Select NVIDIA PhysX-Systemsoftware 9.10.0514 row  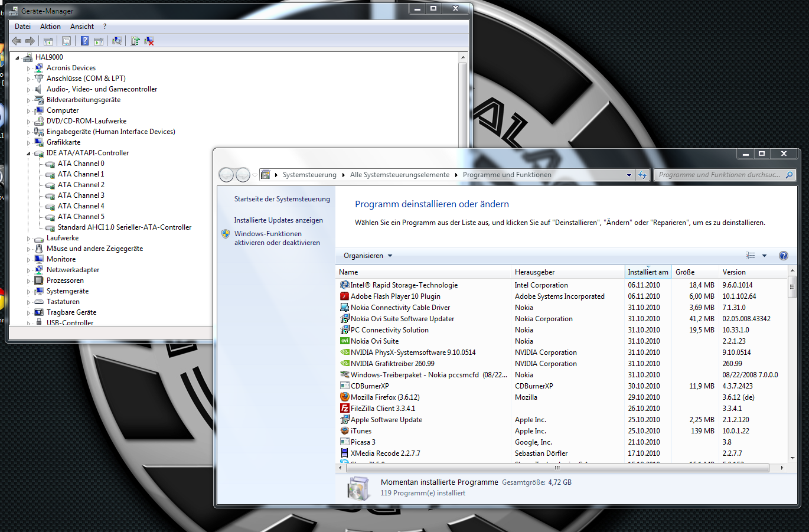[561, 353]
